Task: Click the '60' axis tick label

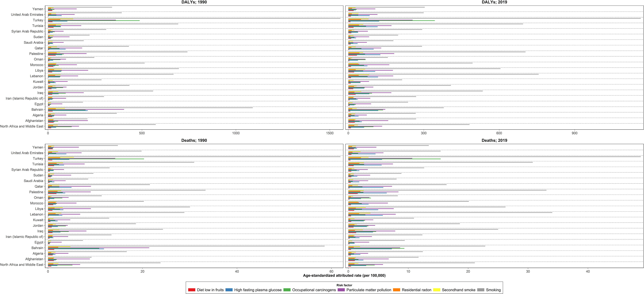Action: coord(331,271)
